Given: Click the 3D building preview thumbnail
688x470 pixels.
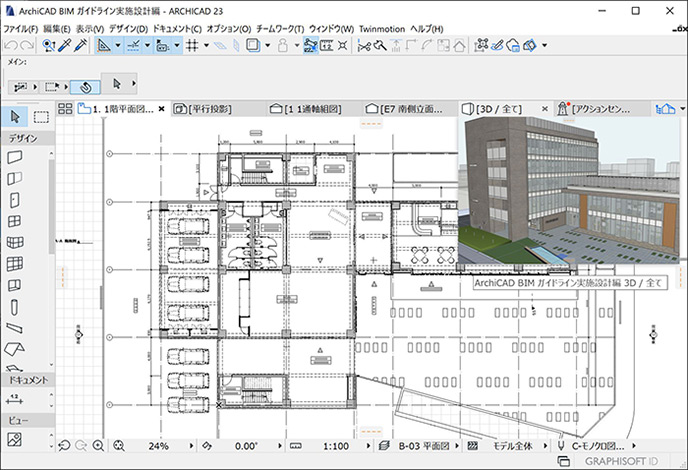Looking at the screenshot, I should coord(569,190).
